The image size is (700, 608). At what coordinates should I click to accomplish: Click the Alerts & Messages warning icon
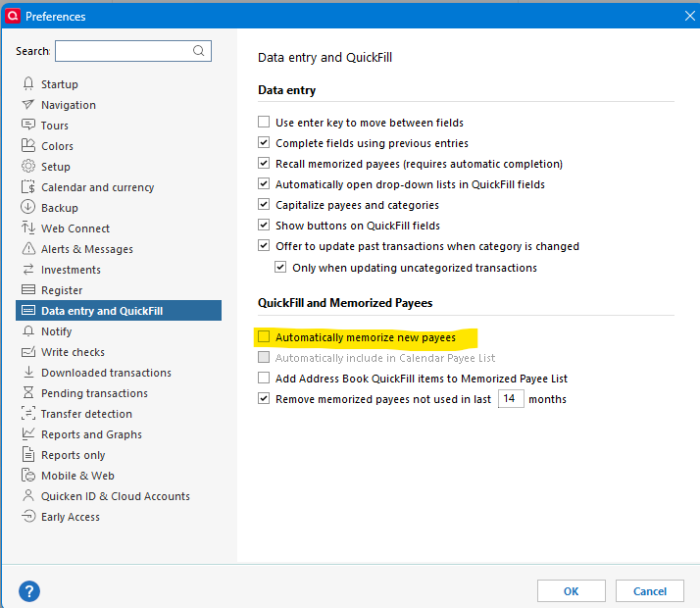tap(28, 248)
